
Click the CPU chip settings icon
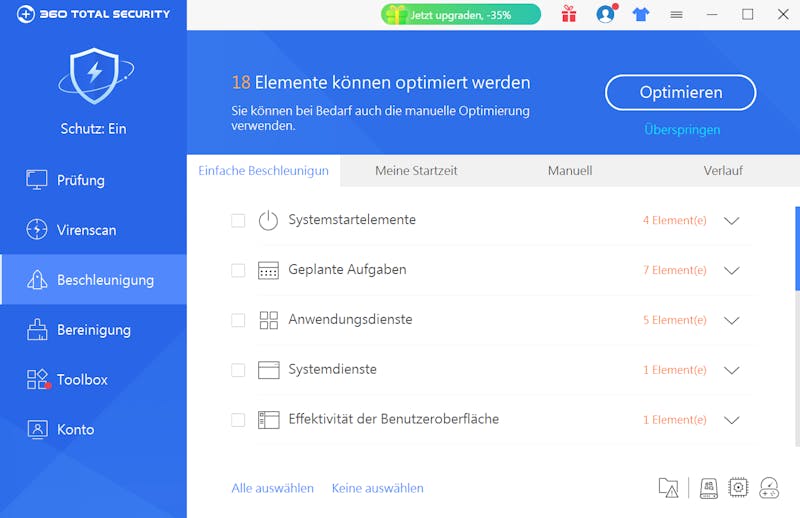click(738, 488)
